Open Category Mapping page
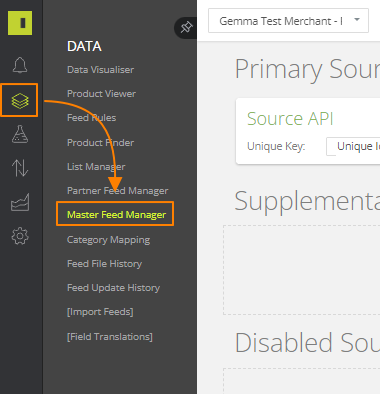The width and height of the screenshot is (380, 394). point(108,240)
